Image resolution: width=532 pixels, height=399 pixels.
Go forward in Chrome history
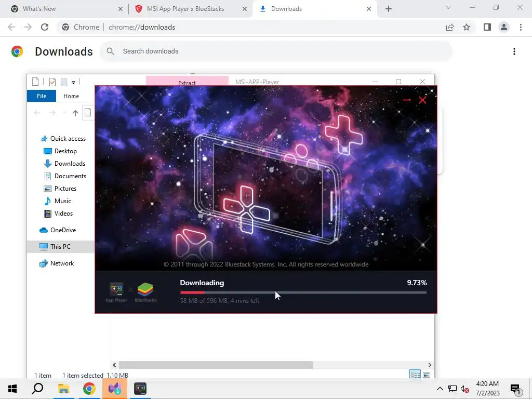28,27
